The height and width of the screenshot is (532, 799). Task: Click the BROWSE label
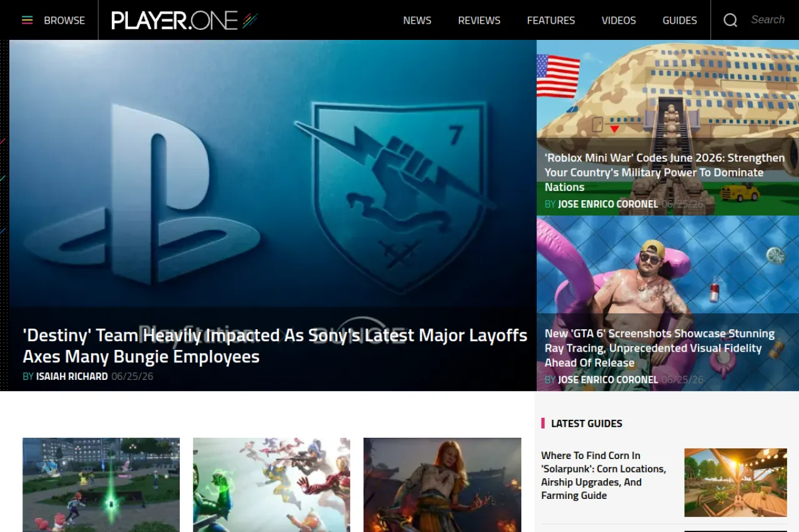pyautogui.click(x=64, y=20)
